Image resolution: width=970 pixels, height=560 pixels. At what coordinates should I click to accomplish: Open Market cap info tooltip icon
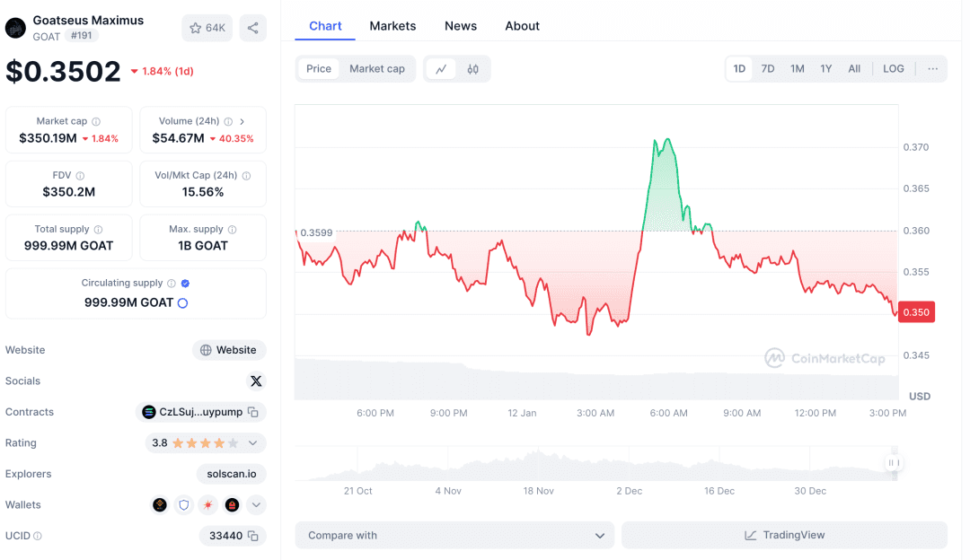96,122
